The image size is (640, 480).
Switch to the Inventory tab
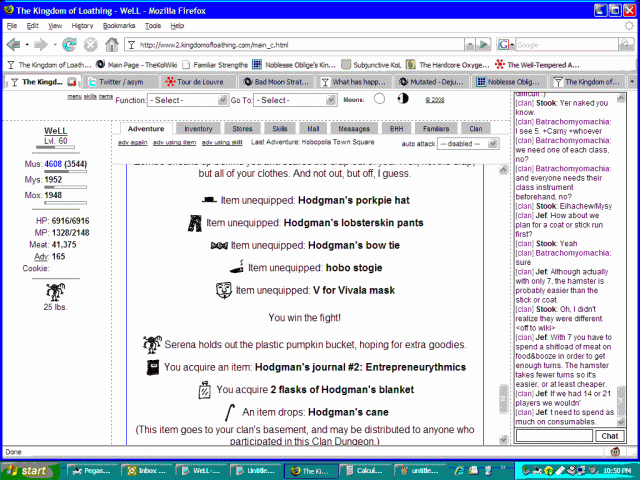pos(198,129)
